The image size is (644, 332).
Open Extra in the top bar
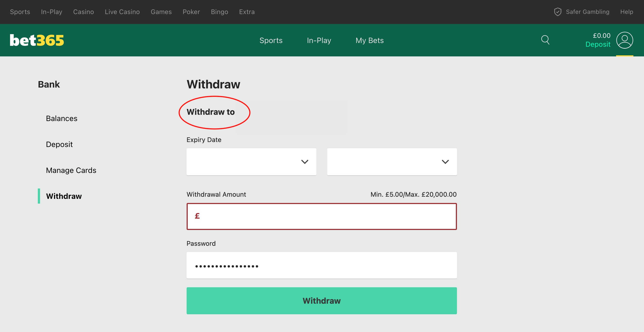click(x=247, y=12)
